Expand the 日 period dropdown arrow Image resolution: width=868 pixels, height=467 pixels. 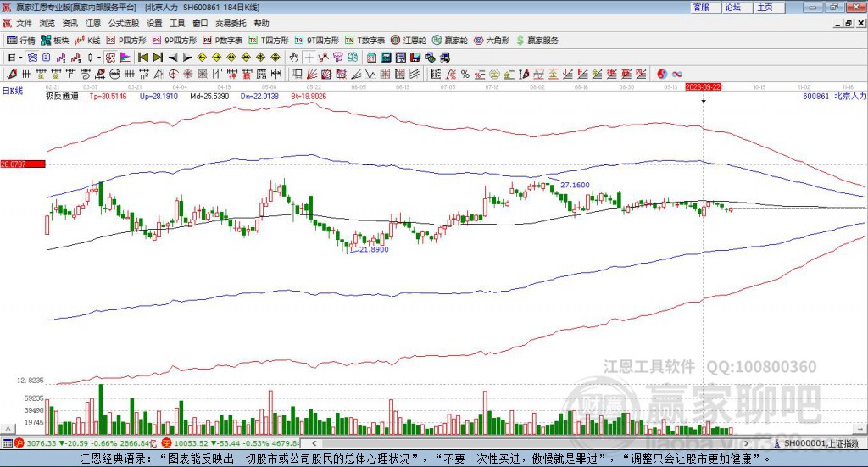tap(21, 58)
